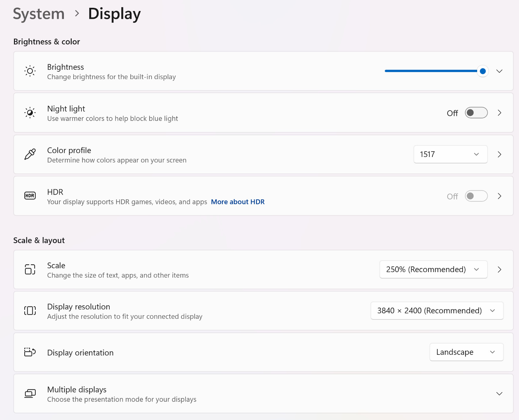Open custom Scale settings arrow

point(500,270)
